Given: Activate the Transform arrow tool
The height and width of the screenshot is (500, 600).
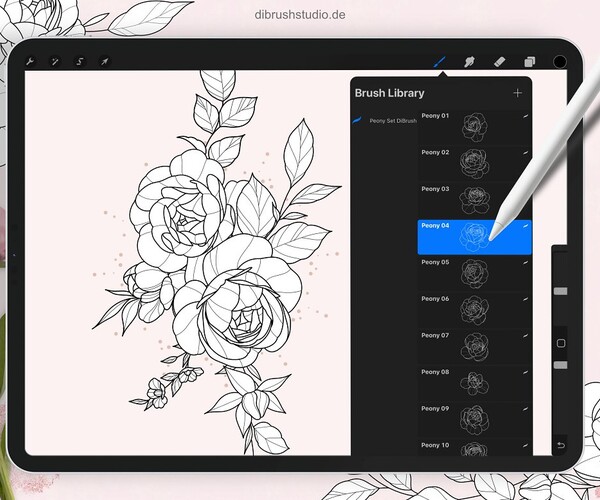Looking at the screenshot, I should (x=104, y=61).
